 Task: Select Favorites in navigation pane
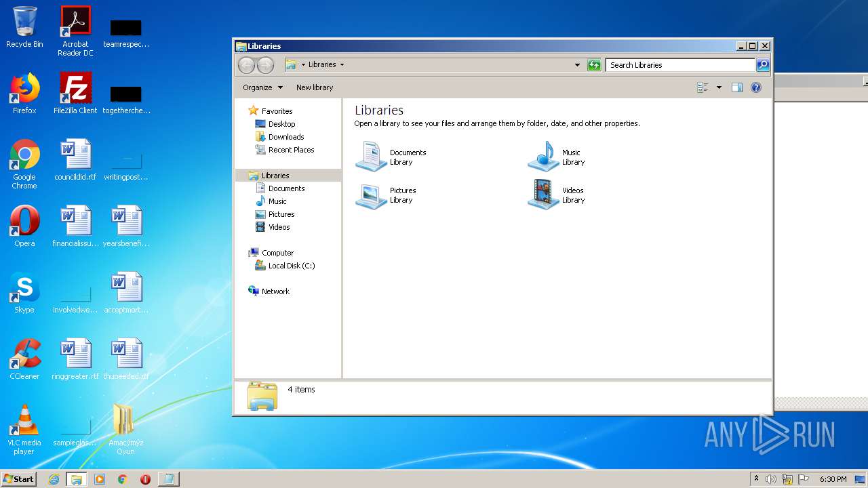[271, 111]
